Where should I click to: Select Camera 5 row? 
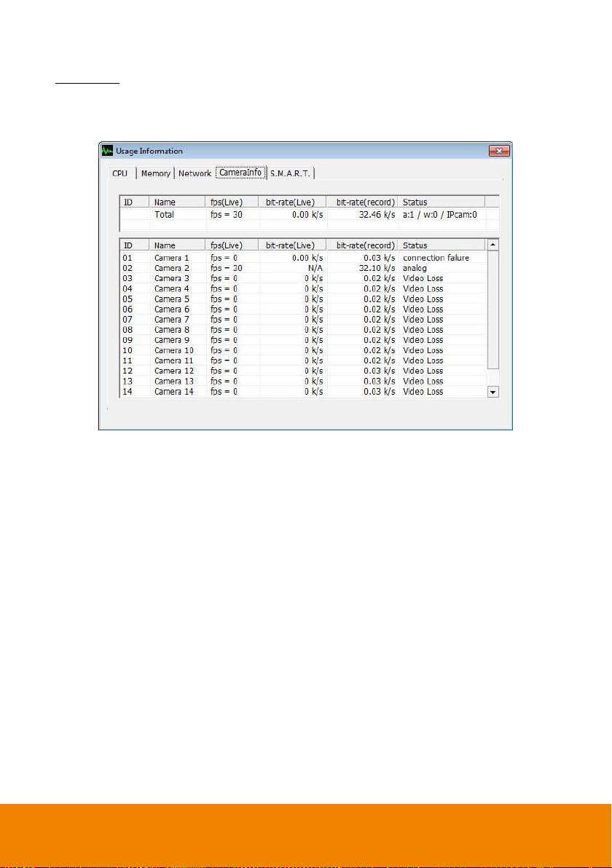[x=304, y=299]
